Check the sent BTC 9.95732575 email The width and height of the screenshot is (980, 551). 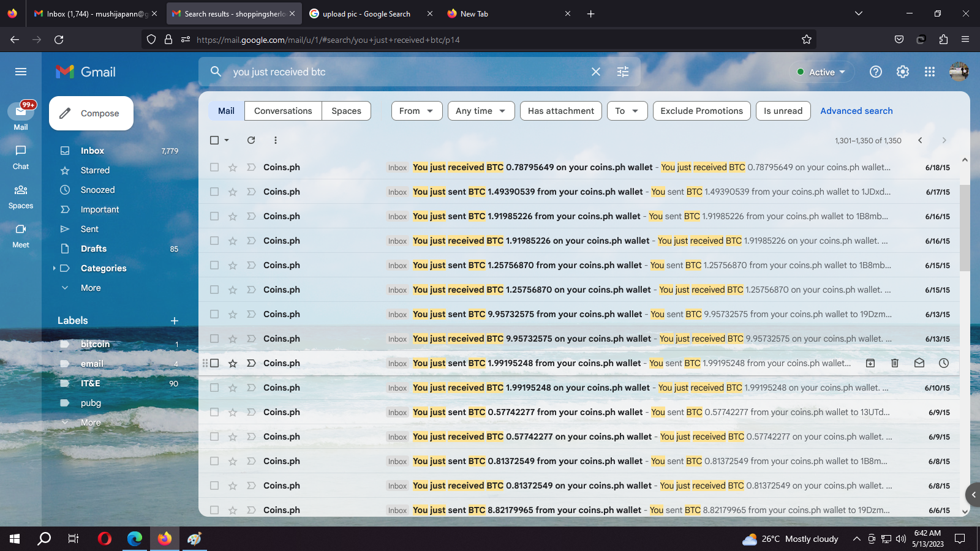pyautogui.click(x=214, y=314)
